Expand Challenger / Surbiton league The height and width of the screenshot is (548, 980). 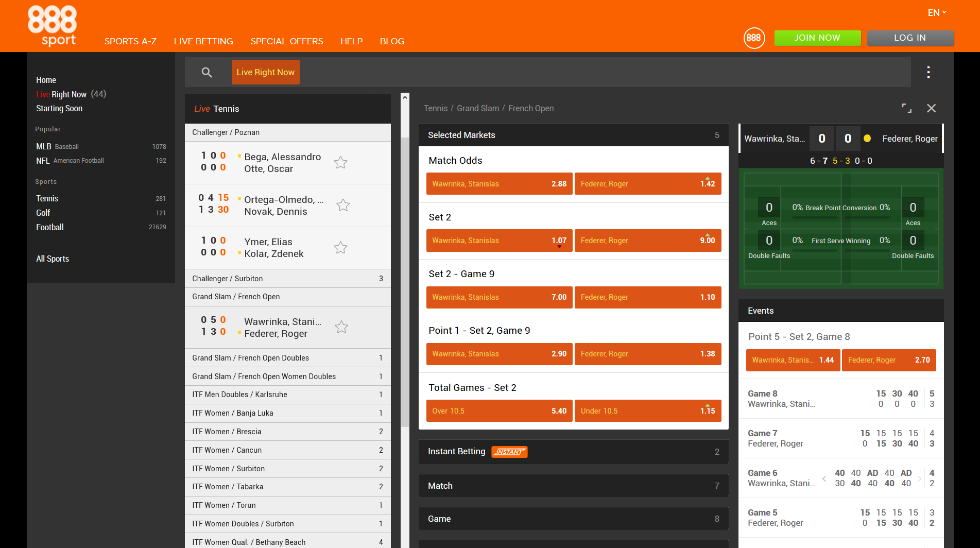coord(287,279)
